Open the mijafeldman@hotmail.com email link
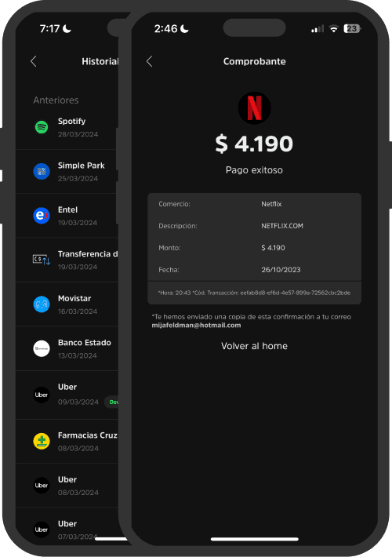392x557 pixels. point(196,326)
